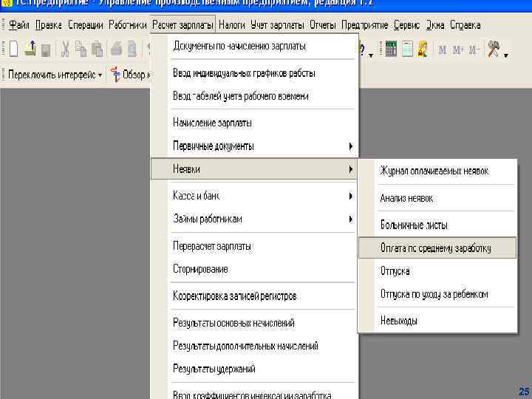
Task: Close the Расчет зарплаты menu header
Action: point(183,25)
